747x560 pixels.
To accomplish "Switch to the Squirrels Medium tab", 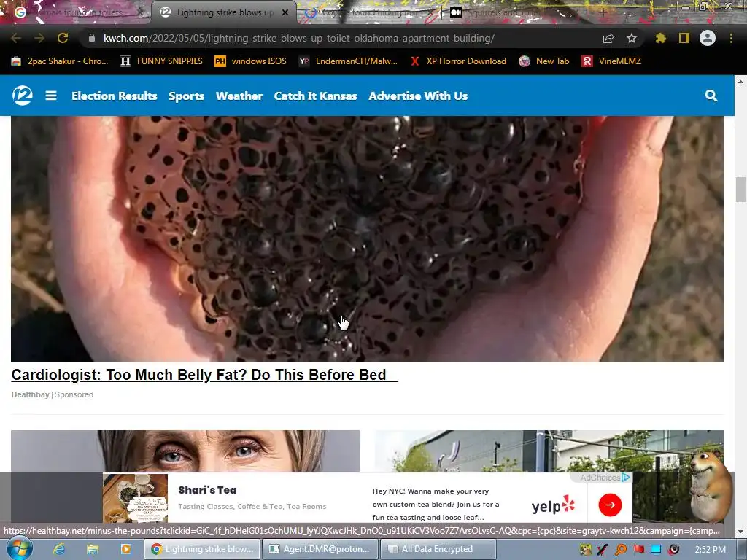I will pyautogui.click(x=514, y=12).
